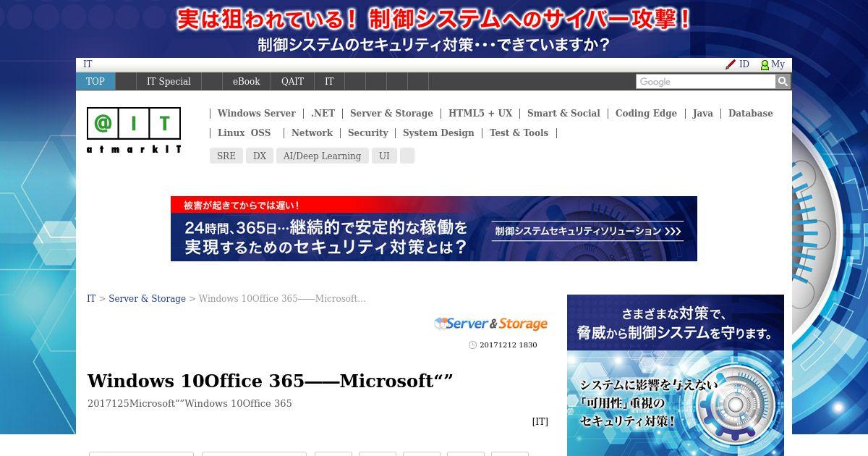Open the right sidebar security ad
This screenshot has height=456, width=868.
click(x=676, y=375)
